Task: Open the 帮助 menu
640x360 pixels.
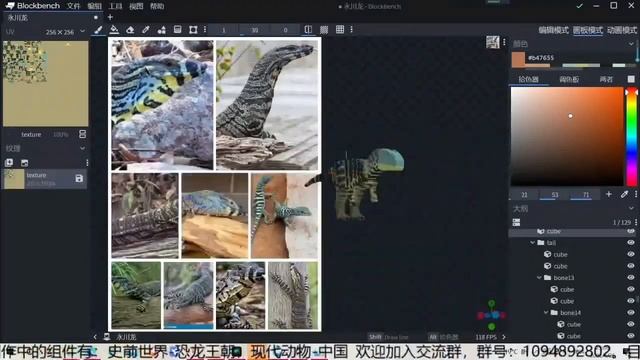Action: (x=157, y=6)
